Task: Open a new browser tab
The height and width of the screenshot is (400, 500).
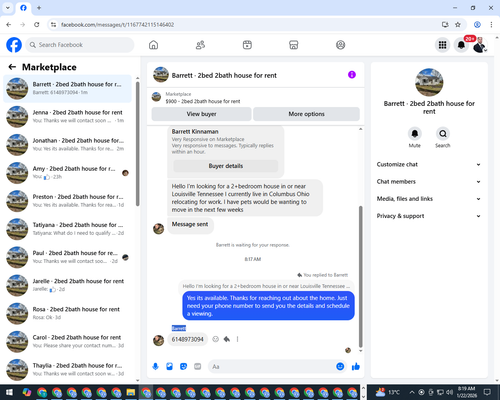Action: tap(39, 8)
